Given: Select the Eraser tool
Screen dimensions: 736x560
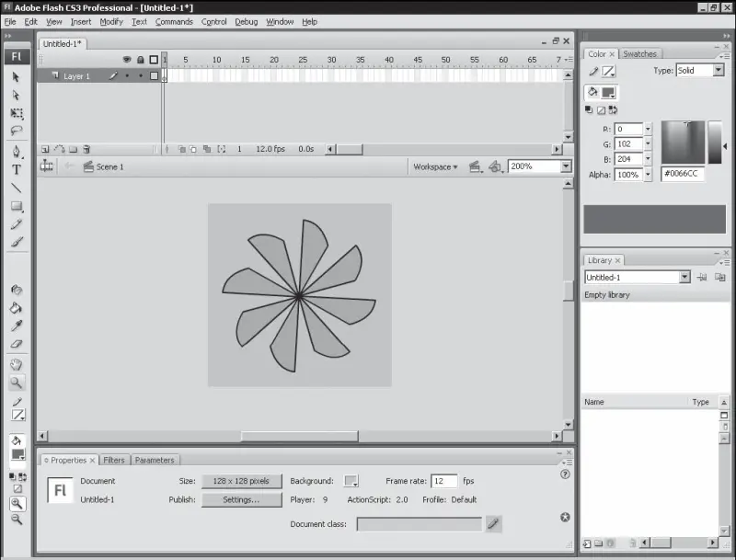Looking at the screenshot, I should (x=17, y=344).
